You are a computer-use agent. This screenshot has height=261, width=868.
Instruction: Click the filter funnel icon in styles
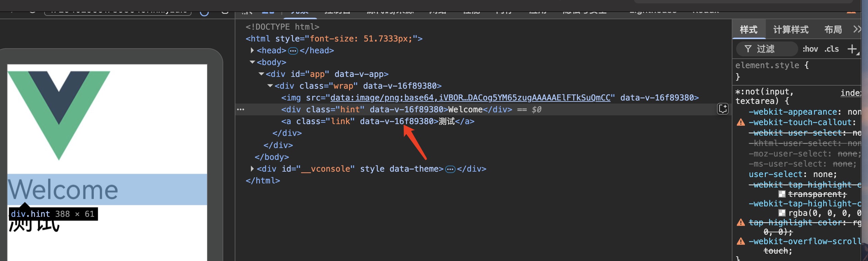click(x=748, y=49)
